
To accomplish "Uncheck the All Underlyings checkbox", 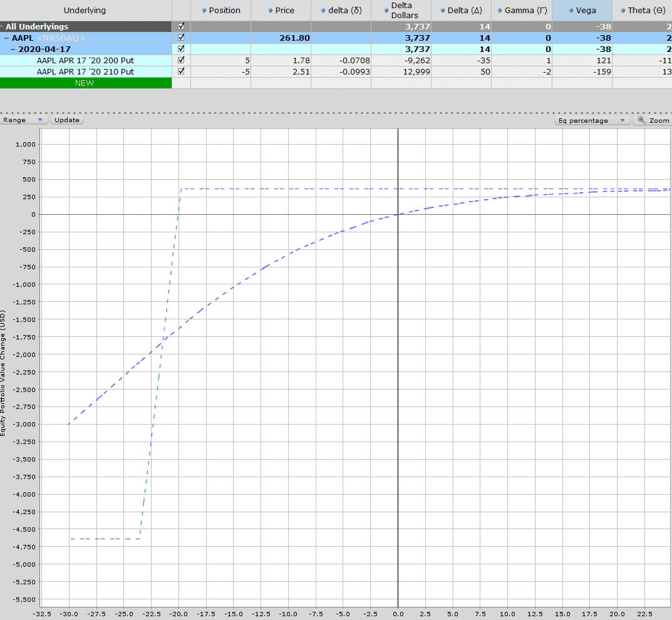I will click(181, 26).
